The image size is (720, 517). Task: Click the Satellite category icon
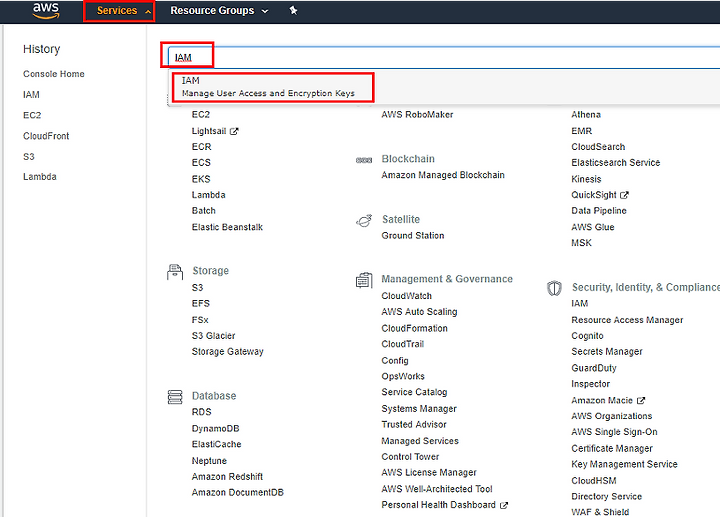[x=364, y=221]
